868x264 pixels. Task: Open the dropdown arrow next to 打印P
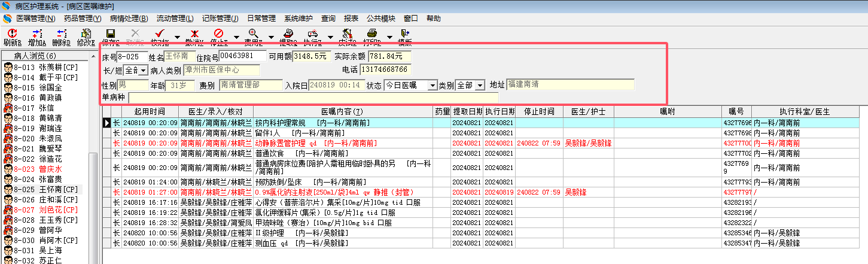coord(389,37)
